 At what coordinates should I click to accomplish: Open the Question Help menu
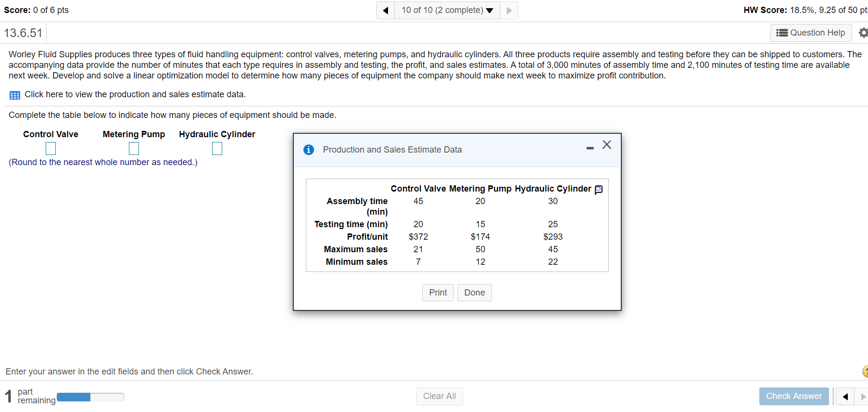811,33
